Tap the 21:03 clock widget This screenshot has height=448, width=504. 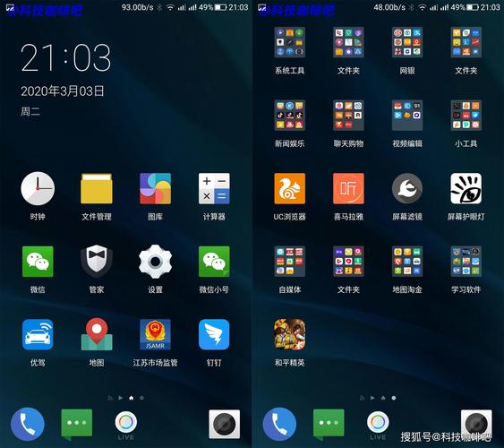[x=66, y=57]
